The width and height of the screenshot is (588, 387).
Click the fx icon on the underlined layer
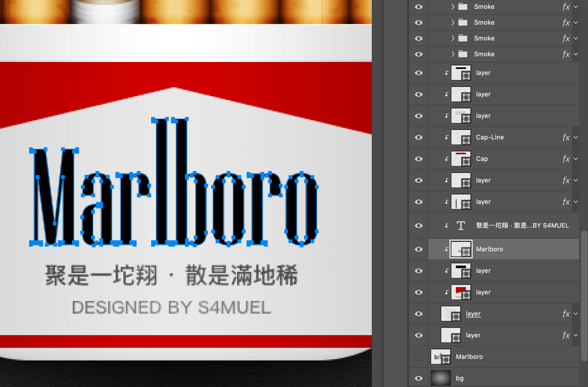coord(566,314)
